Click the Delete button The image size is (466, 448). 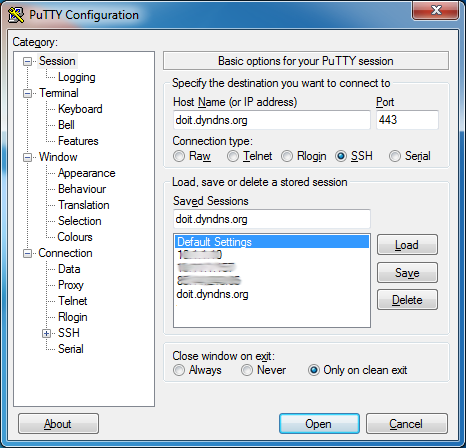407,300
